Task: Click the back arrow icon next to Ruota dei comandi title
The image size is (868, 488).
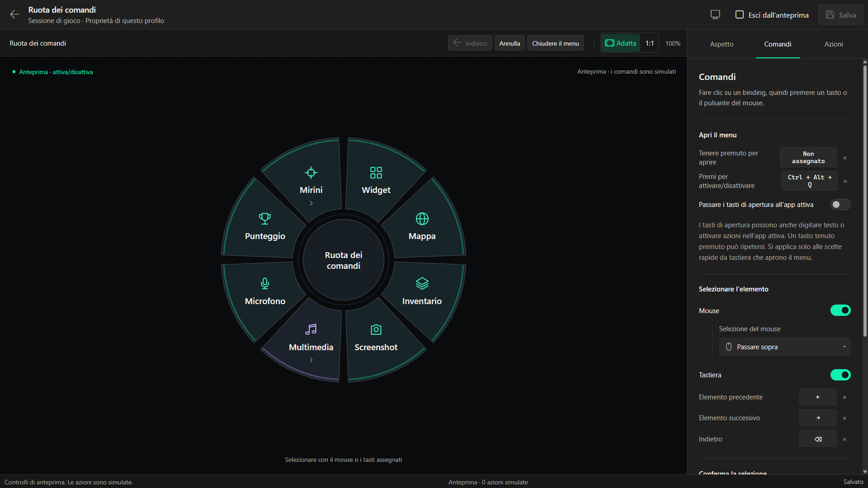Action: click(x=14, y=14)
